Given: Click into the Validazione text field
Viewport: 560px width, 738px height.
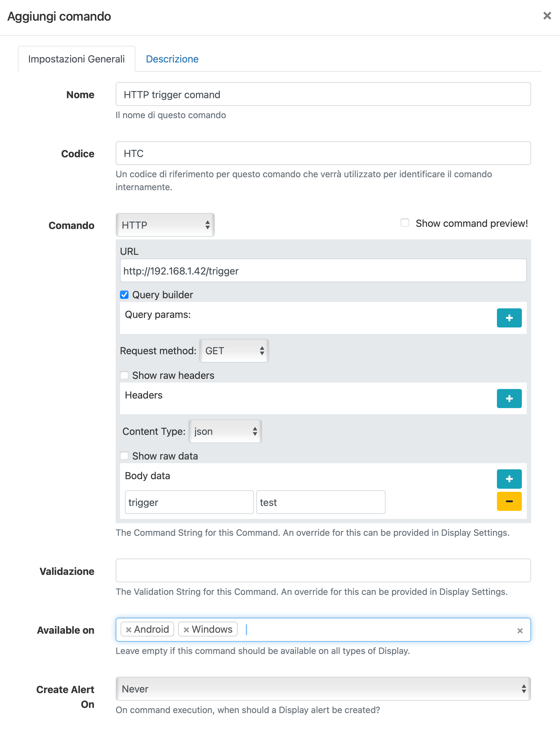Looking at the screenshot, I should pyautogui.click(x=323, y=571).
